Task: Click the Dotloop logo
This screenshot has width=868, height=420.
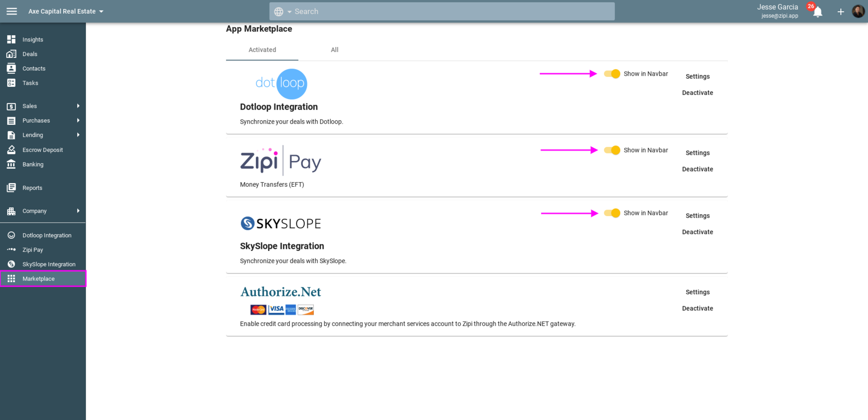Action: click(x=281, y=83)
